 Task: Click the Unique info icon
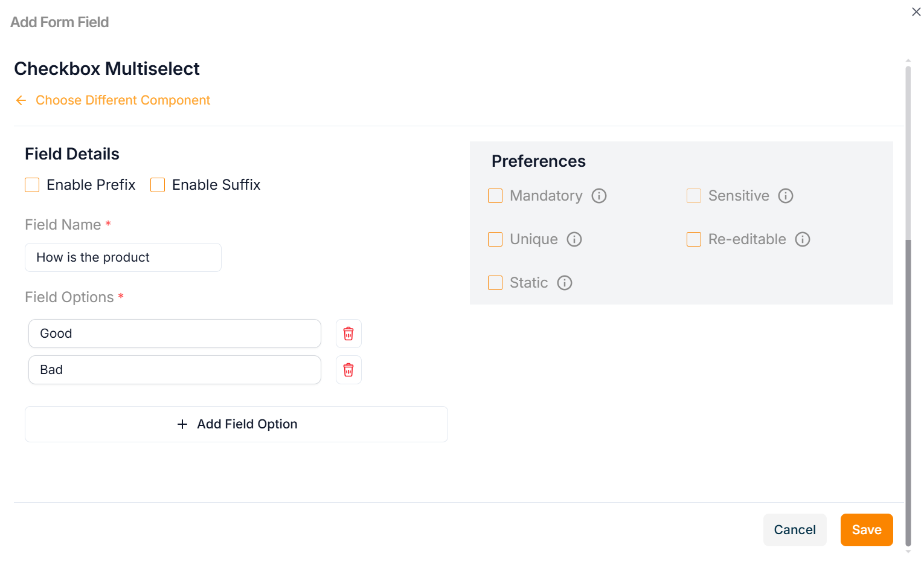coord(574,239)
